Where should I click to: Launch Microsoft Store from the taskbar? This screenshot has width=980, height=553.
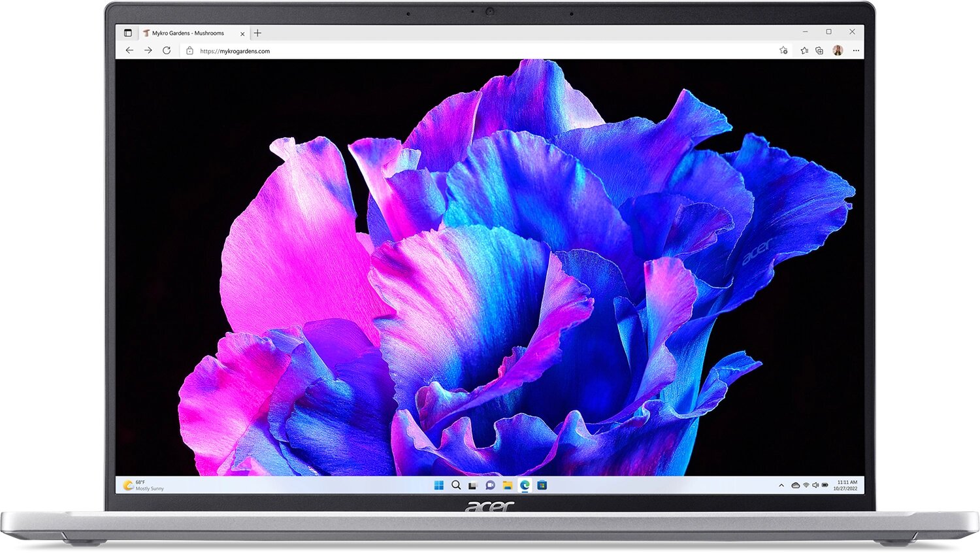point(543,485)
